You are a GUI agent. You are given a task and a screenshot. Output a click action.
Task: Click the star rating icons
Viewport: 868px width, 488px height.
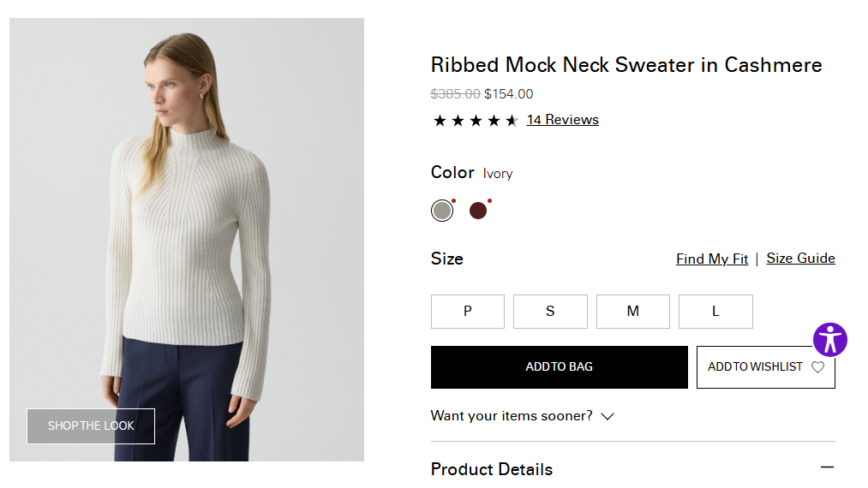tap(475, 121)
